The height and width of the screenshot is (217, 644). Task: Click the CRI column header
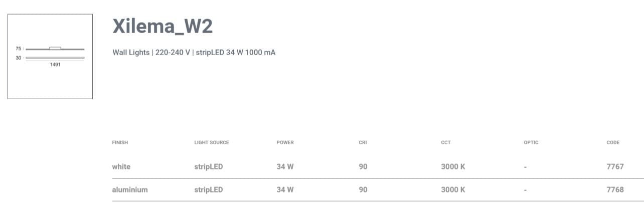click(x=363, y=142)
